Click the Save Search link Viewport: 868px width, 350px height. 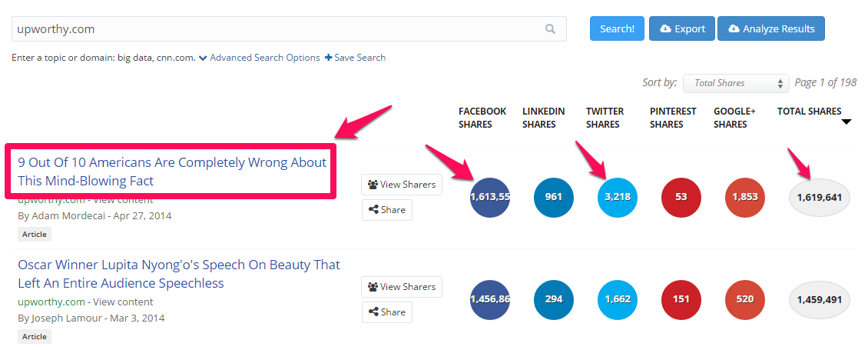point(355,58)
